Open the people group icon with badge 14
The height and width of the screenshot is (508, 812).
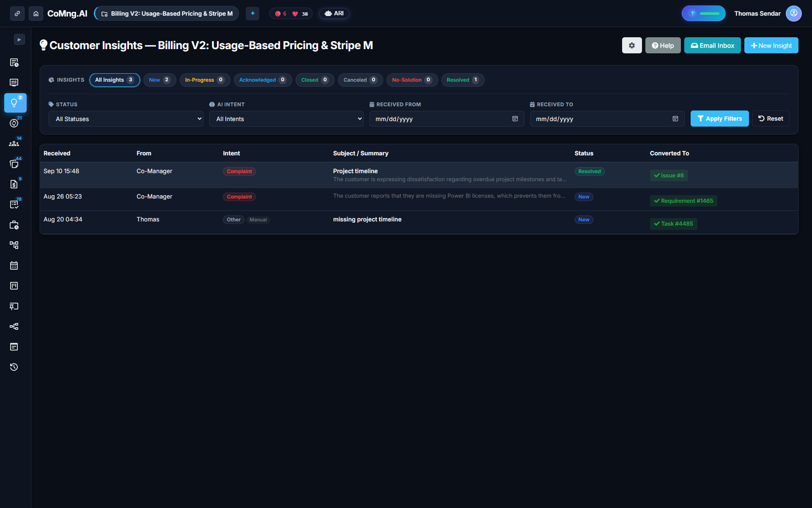point(14,144)
